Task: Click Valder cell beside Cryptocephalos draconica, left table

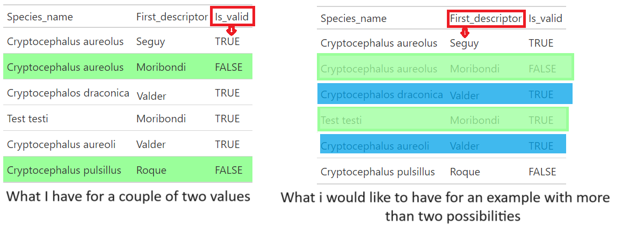Action: click(x=151, y=96)
